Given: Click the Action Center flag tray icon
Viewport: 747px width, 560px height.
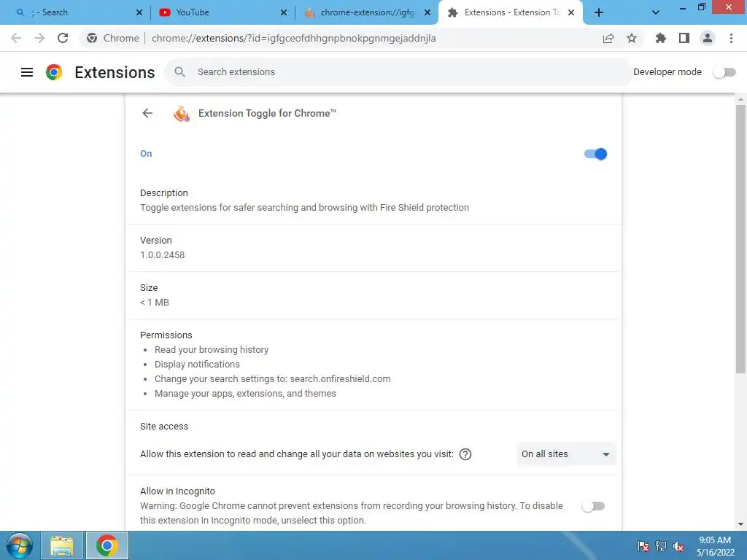Looking at the screenshot, I should click(643, 546).
